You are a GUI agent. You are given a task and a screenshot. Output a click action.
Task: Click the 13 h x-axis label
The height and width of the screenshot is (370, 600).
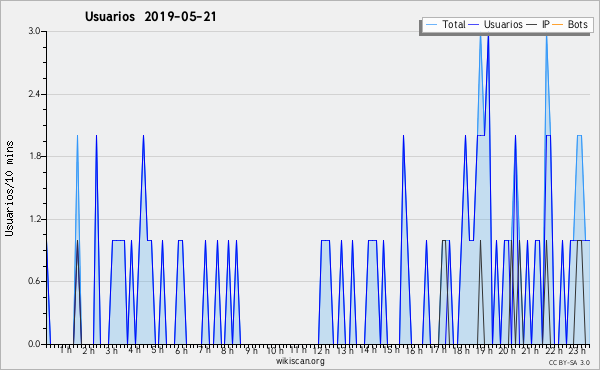pos(345,350)
